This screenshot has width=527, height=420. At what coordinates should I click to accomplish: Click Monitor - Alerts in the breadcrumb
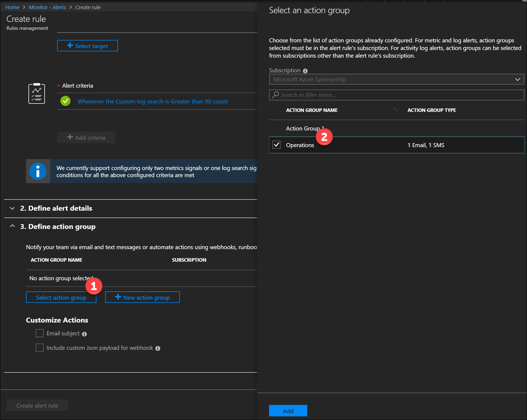click(47, 7)
